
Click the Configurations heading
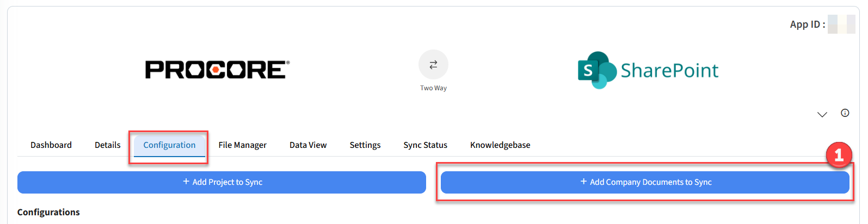pyautogui.click(x=48, y=212)
